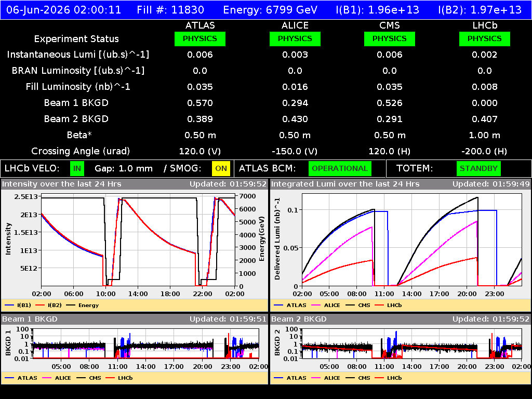
Task: Click the Fill # 11830 header value
Action: coord(170,10)
